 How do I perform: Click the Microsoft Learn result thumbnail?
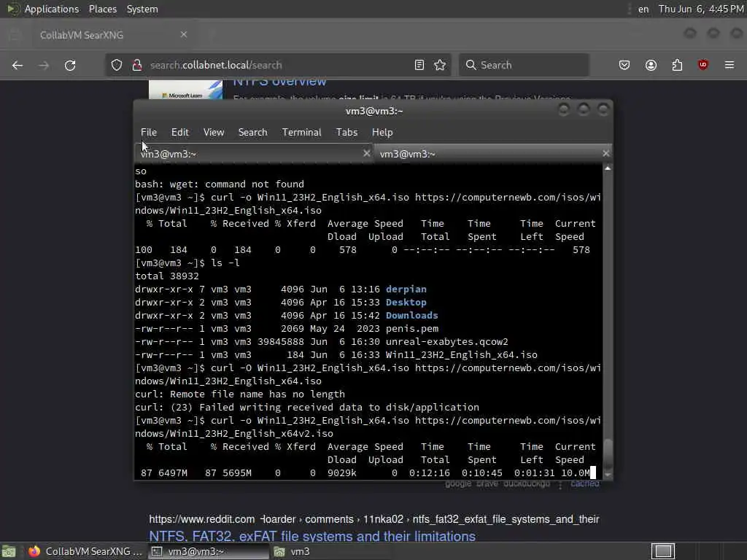pos(185,90)
